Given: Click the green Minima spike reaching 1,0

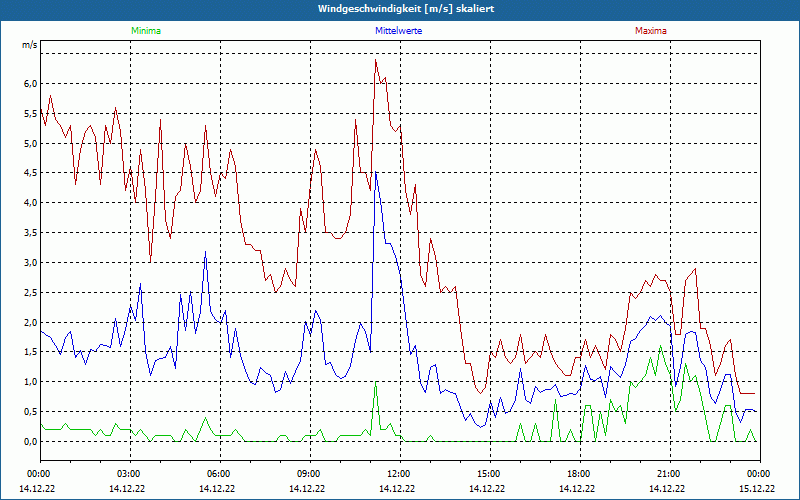Looking at the screenshot, I should [376, 382].
